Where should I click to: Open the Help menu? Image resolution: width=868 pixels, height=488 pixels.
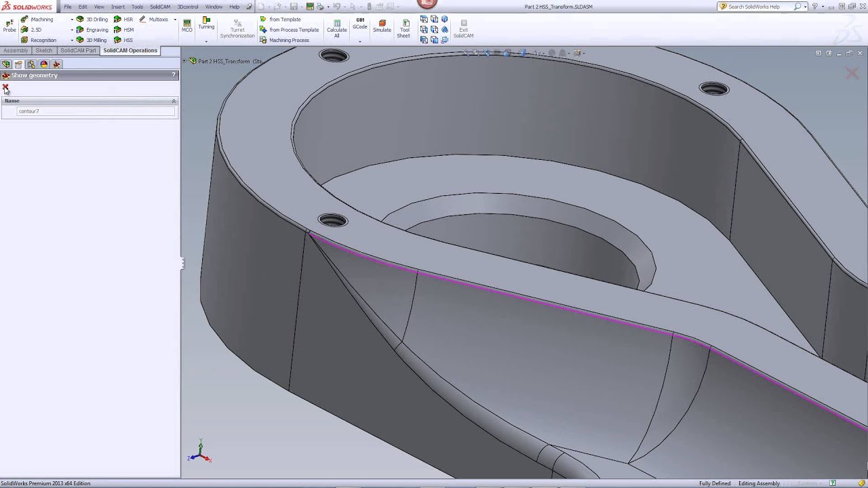point(234,7)
